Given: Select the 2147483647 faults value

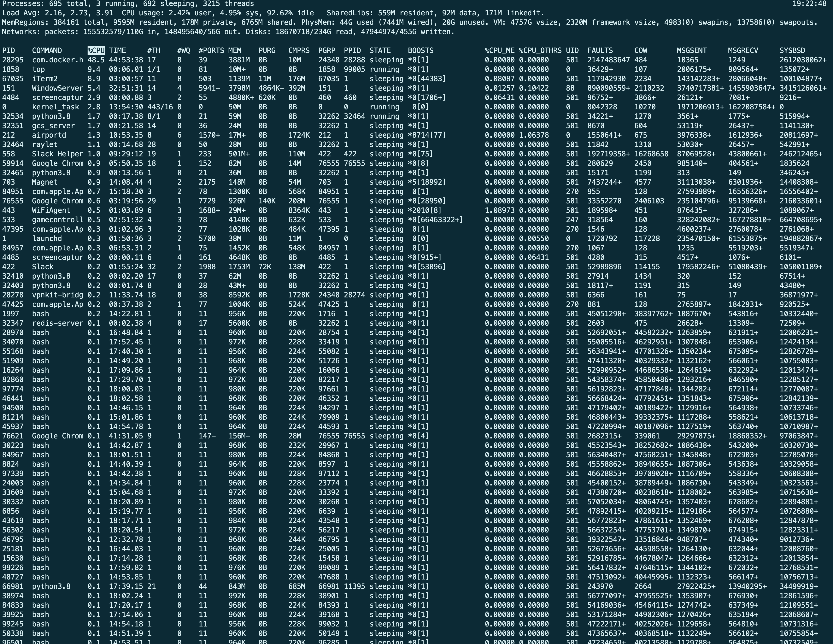Looking at the screenshot, I should [609, 60].
